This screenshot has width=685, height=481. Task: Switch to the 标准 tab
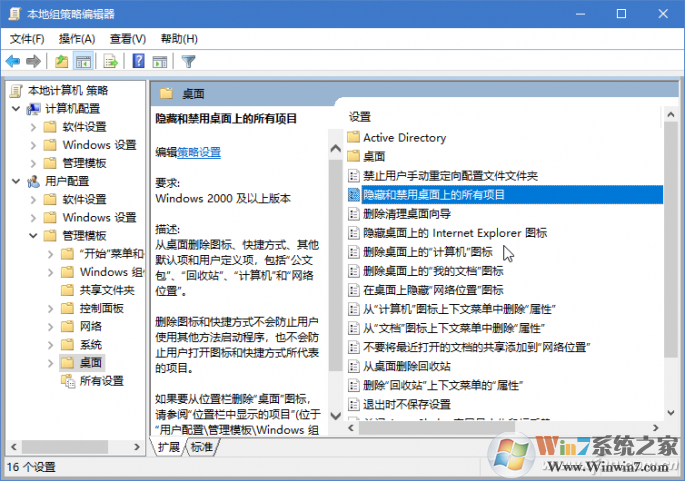click(202, 447)
